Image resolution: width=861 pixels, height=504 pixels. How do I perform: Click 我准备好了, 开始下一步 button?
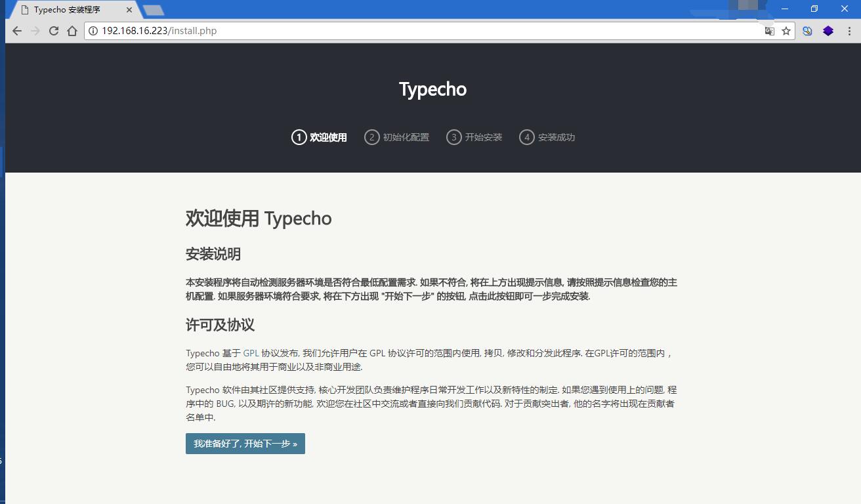[x=245, y=444]
